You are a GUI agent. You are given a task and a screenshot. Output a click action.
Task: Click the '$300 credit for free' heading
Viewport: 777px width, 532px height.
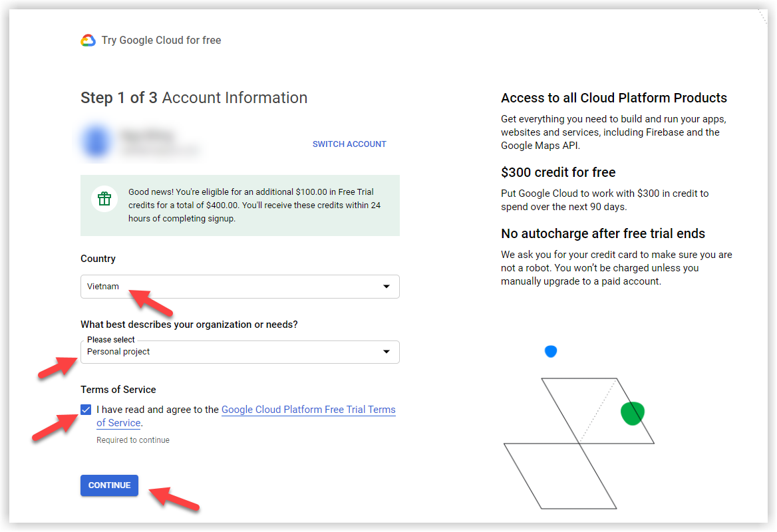tap(558, 173)
